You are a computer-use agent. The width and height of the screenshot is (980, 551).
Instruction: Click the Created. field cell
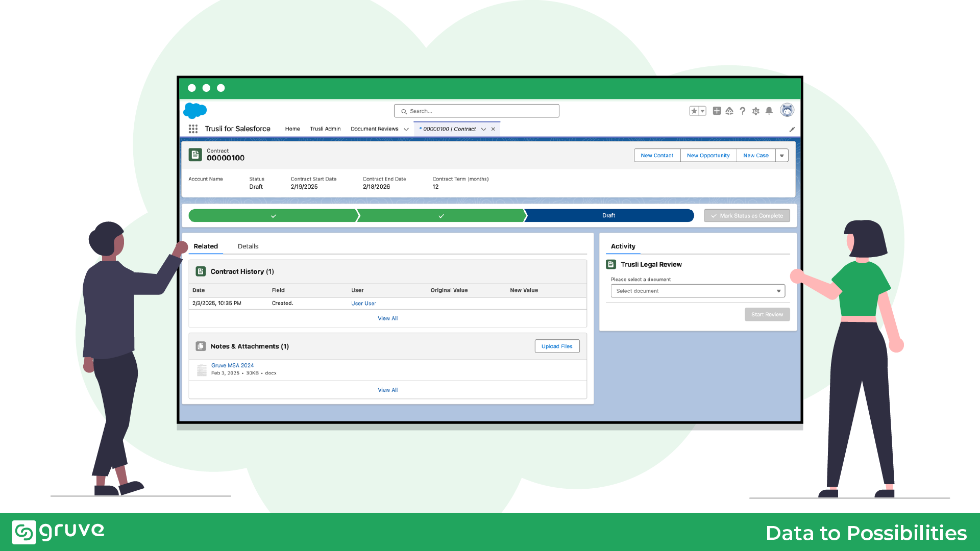[x=282, y=304]
